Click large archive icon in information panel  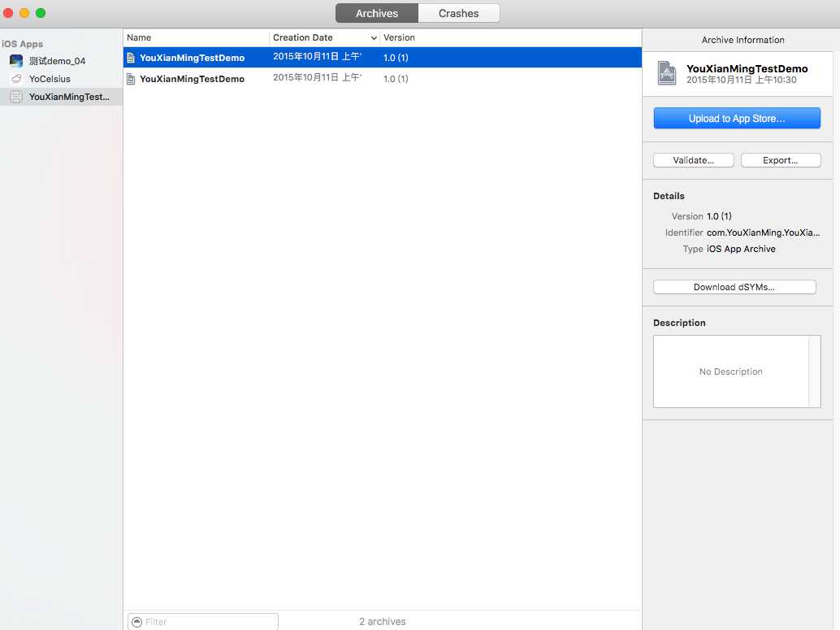click(666, 73)
